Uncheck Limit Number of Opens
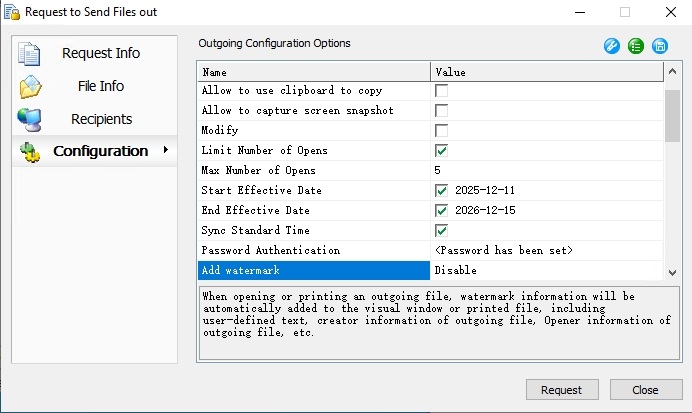The image size is (692, 413). click(x=441, y=150)
